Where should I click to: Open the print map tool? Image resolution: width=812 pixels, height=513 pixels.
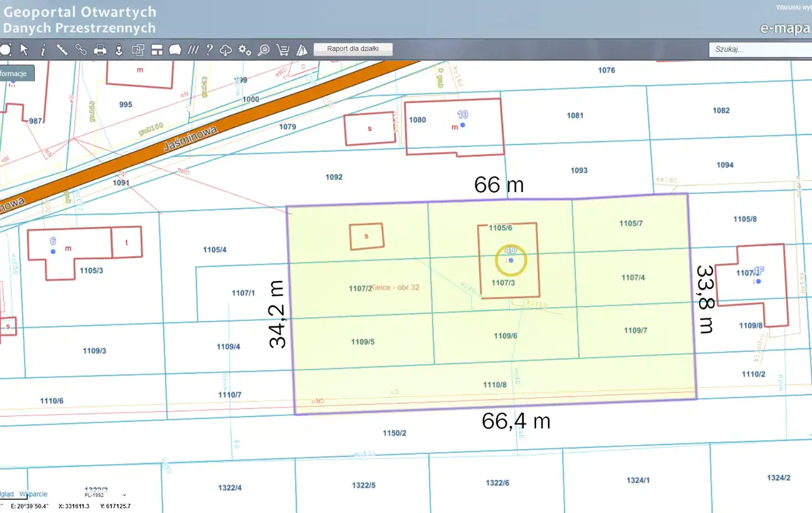pos(100,49)
